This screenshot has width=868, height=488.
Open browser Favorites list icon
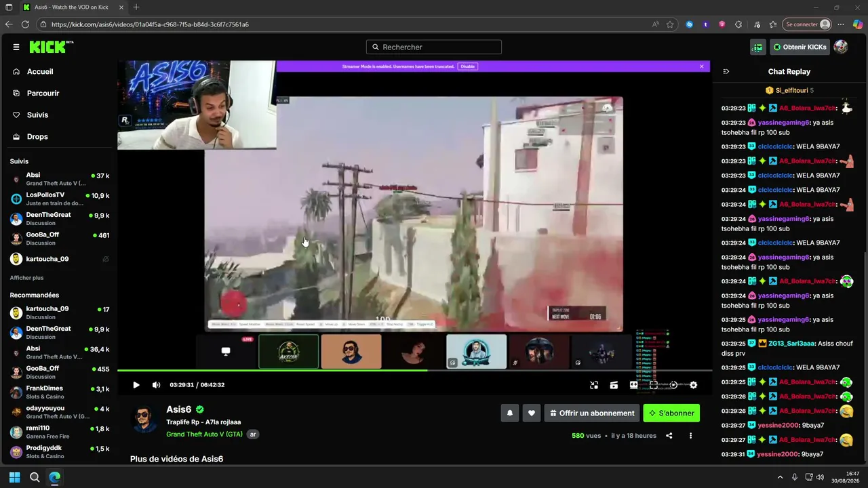pyautogui.click(x=773, y=24)
